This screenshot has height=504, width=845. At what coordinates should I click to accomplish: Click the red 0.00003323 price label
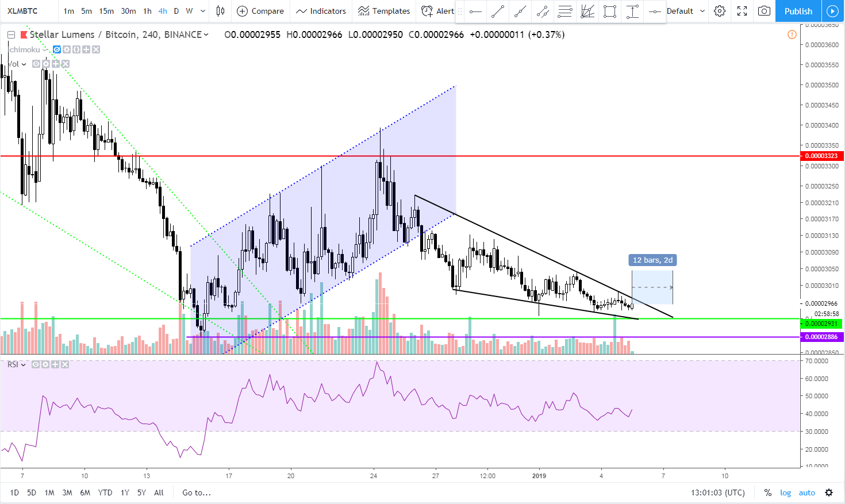[821, 156]
